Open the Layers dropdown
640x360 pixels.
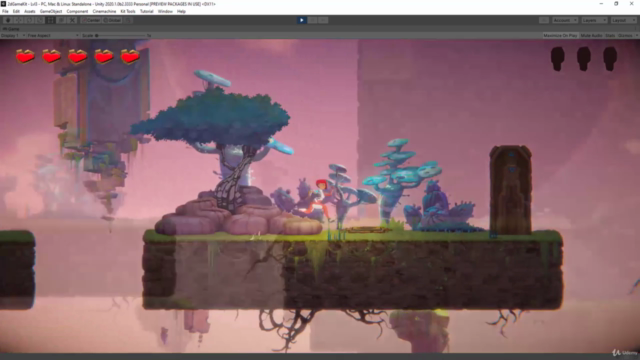click(x=594, y=20)
